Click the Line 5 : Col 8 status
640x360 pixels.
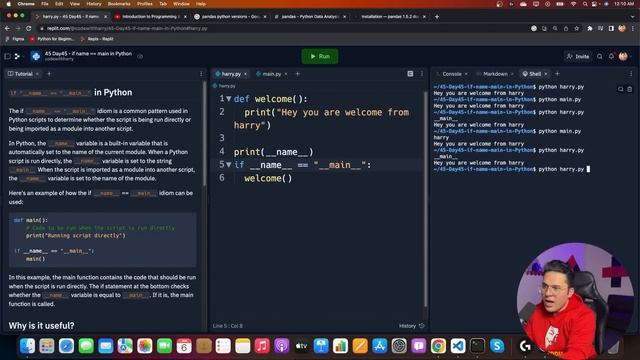point(228,326)
